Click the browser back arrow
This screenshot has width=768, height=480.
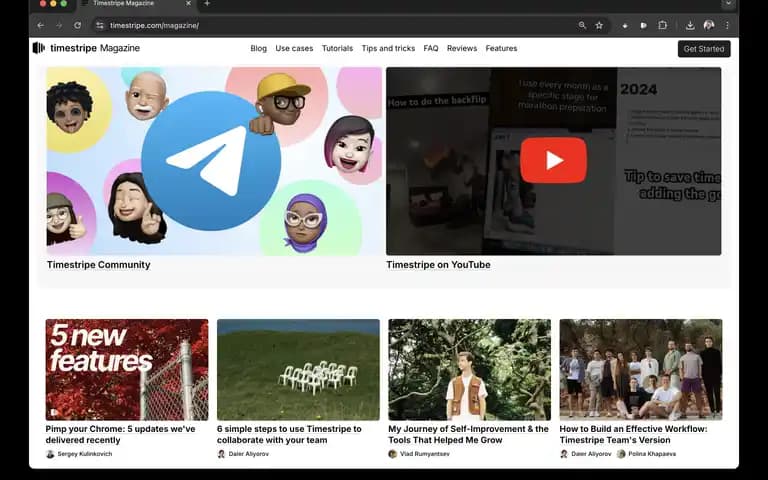pos(41,25)
